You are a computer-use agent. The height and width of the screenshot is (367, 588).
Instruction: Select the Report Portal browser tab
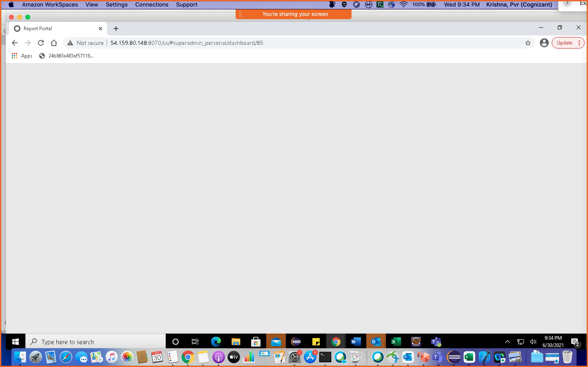pos(49,28)
